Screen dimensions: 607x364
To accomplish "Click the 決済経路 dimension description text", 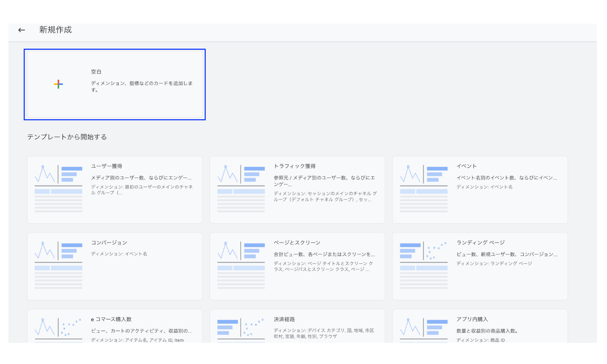I will click(x=323, y=333).
